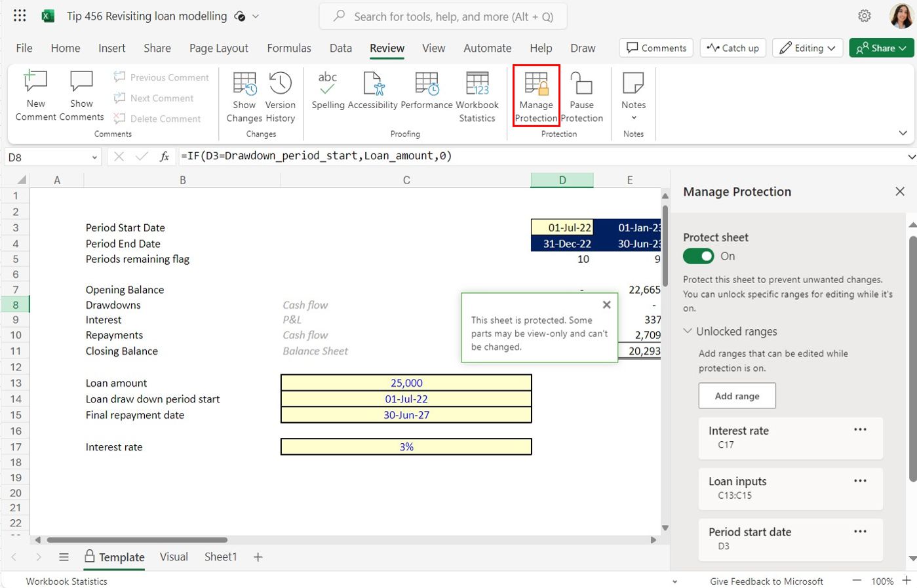Expand the Name Box dropdown arrow

94,157
